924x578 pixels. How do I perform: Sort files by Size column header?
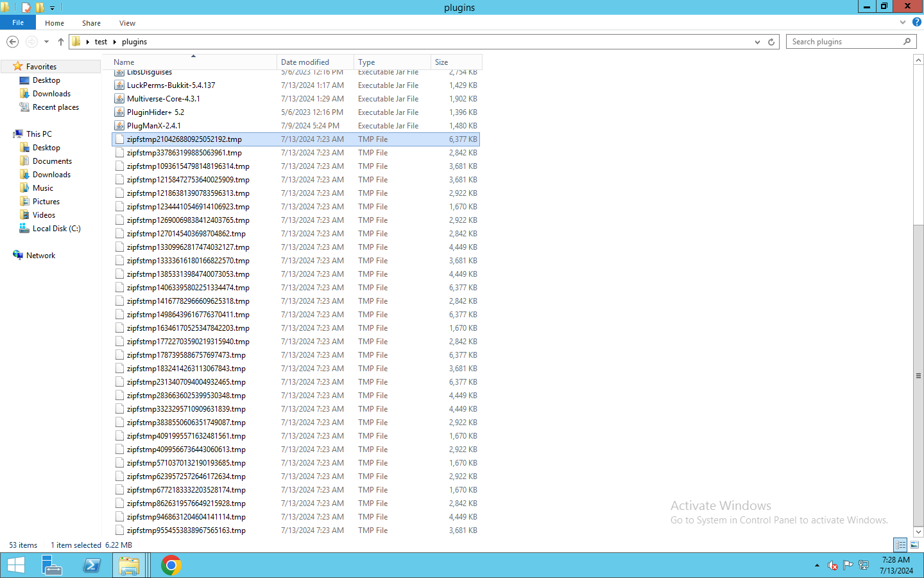(456, 62)
